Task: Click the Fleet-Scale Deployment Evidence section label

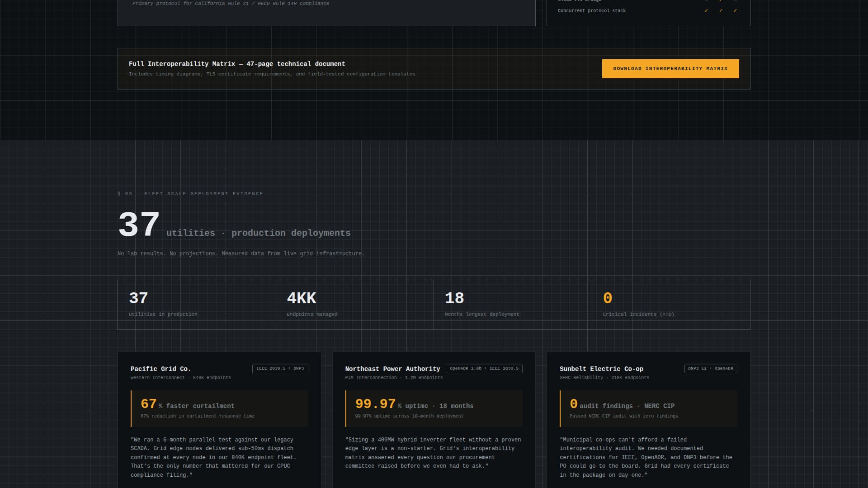Action: 189,193
